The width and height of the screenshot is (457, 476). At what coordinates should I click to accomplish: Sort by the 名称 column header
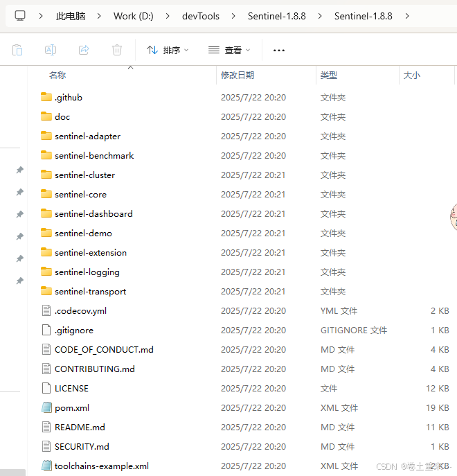pyautogui.click(x=57, y=75)
